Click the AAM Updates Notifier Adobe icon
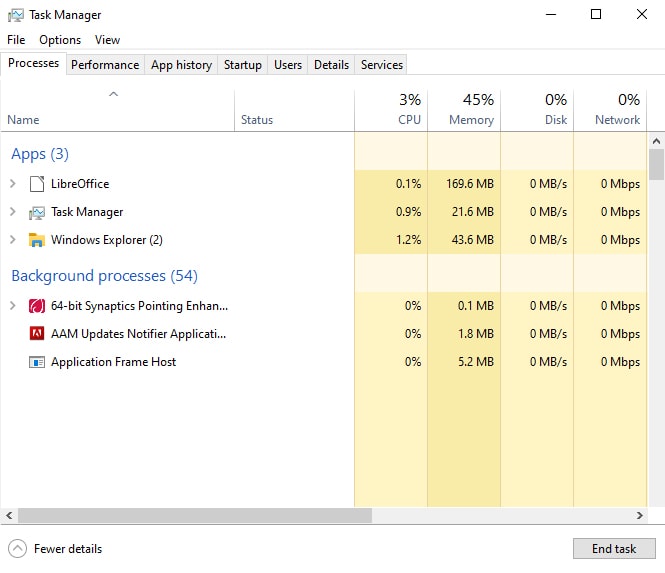 (37, 334)
